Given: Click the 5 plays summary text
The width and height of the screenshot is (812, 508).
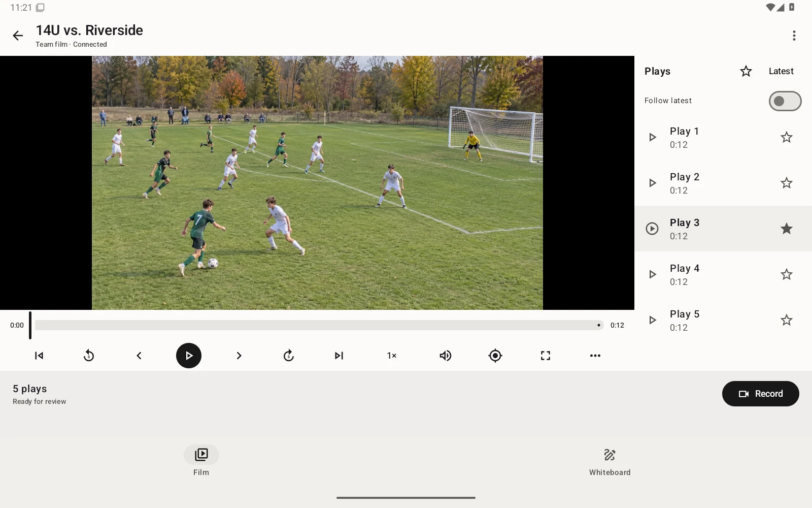Looking at the screenshot, I should [x=30, y=389].
